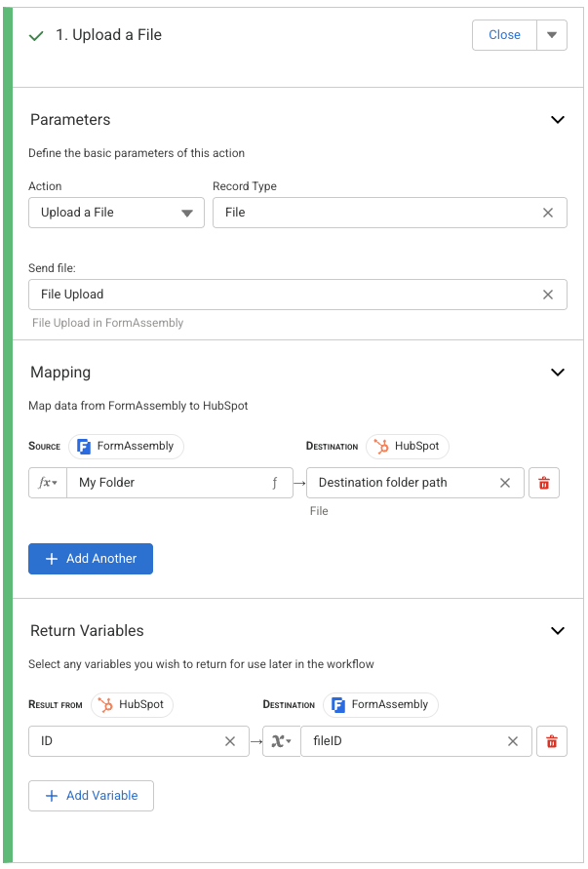Screen dimensions: 588x869
Task: Open the fx source type dropdown
Action: click(48, 483)
